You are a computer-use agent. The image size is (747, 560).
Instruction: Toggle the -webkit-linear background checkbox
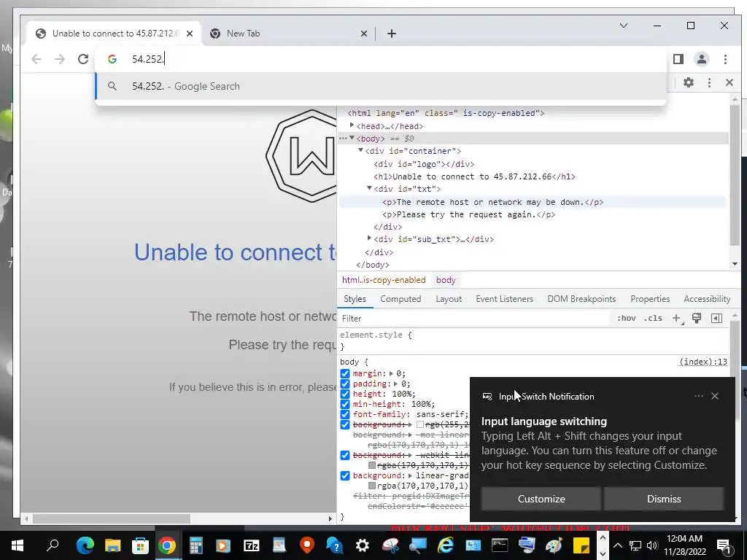(345, 455)
